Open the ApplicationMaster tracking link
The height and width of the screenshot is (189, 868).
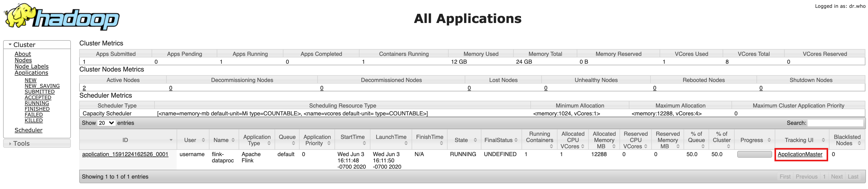800,154
